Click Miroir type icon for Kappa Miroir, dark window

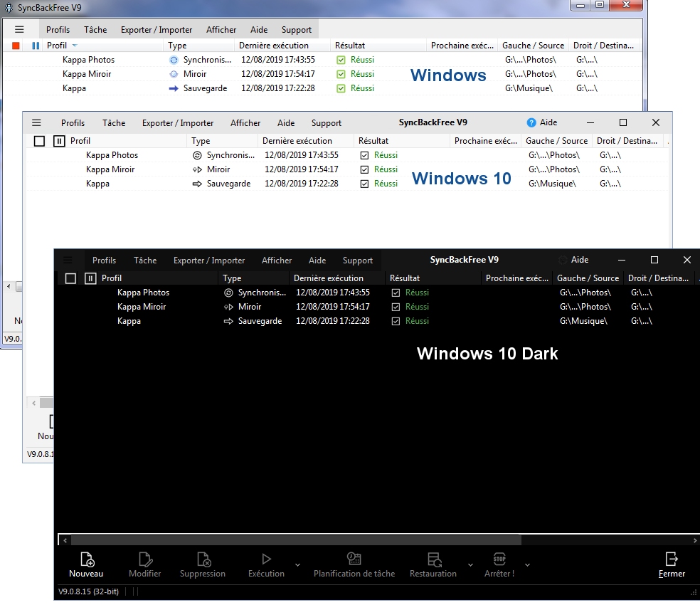click(228, 307)
